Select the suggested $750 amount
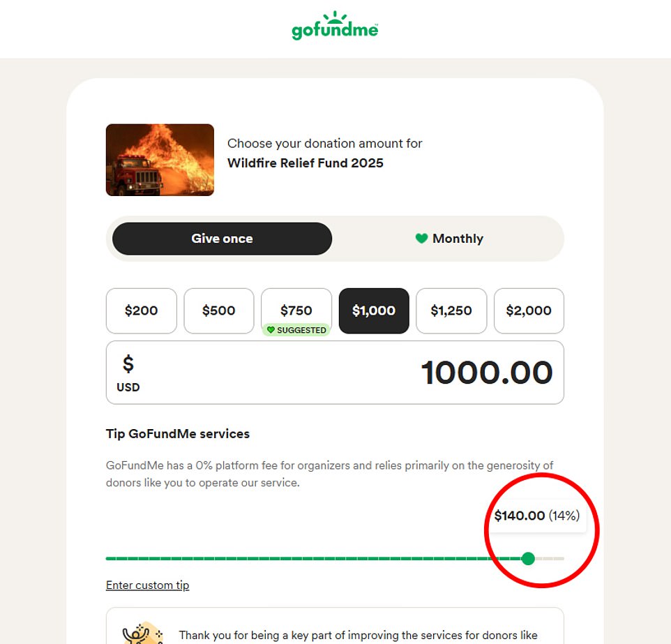Viewport: 671px width, 644px height. pos(296,310)
